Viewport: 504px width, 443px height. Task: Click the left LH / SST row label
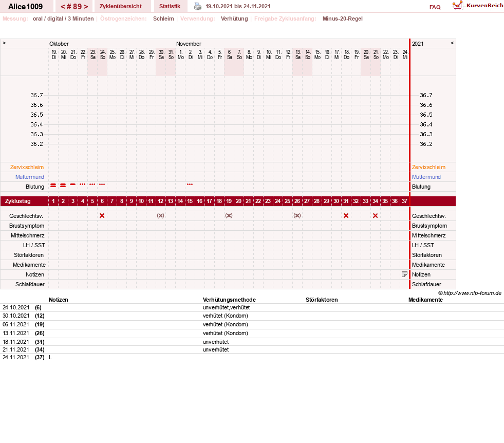pos(34,245)
